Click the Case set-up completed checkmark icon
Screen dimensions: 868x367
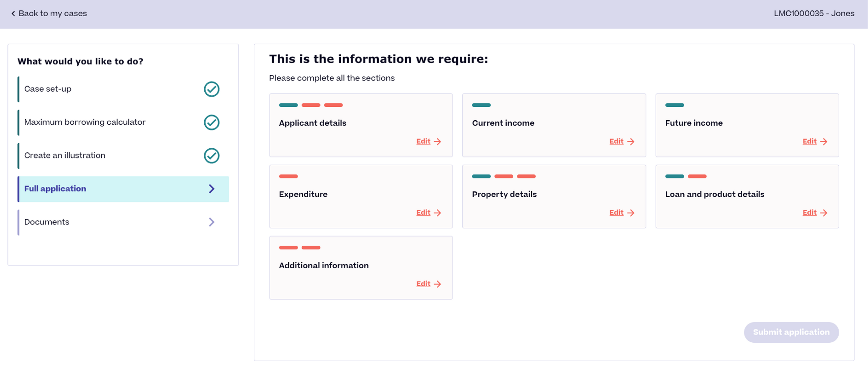tap(211, 89)
